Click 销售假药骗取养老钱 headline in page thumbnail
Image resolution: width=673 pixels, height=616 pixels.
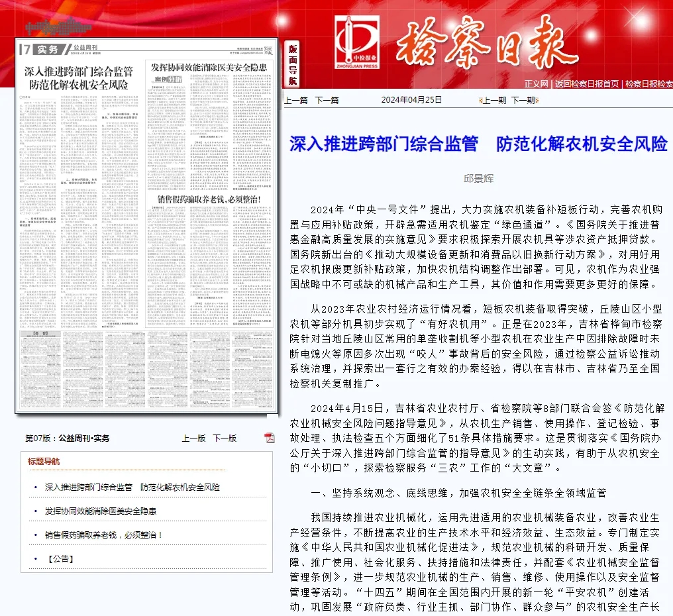point(209,199)
